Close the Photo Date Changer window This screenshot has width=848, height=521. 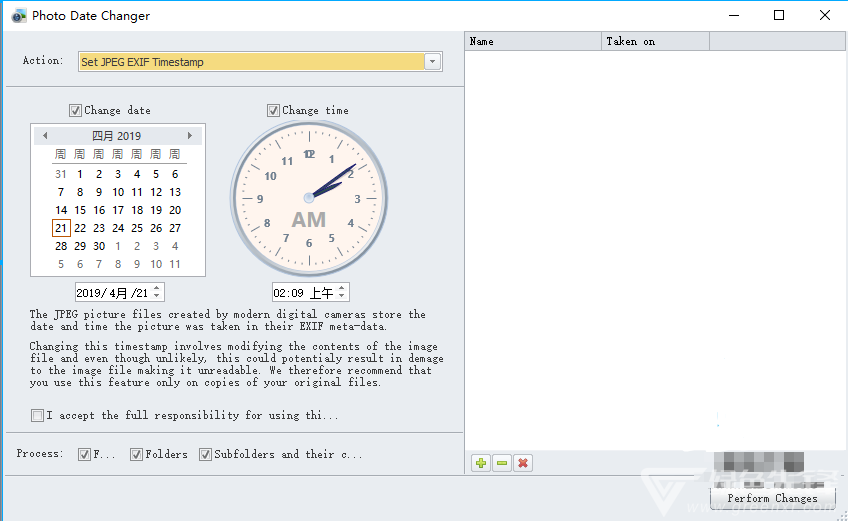(825, 15)
